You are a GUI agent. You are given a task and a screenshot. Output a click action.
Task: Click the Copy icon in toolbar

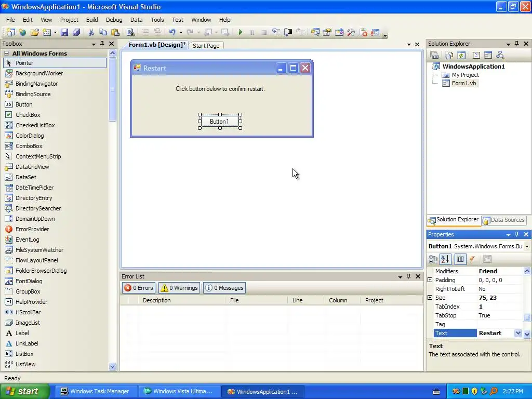click(x=103, y=32)
